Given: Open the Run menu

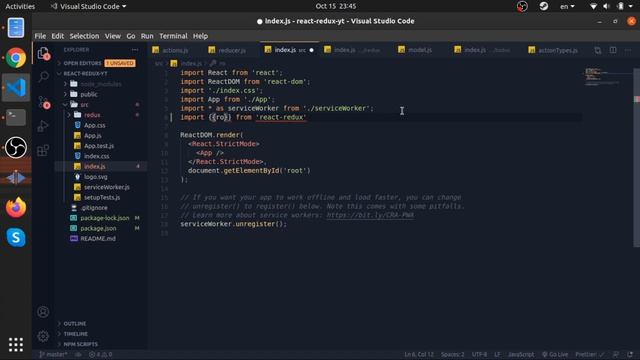Looking at the screenshot, I should pyautogui.click(x=147, y=36).
